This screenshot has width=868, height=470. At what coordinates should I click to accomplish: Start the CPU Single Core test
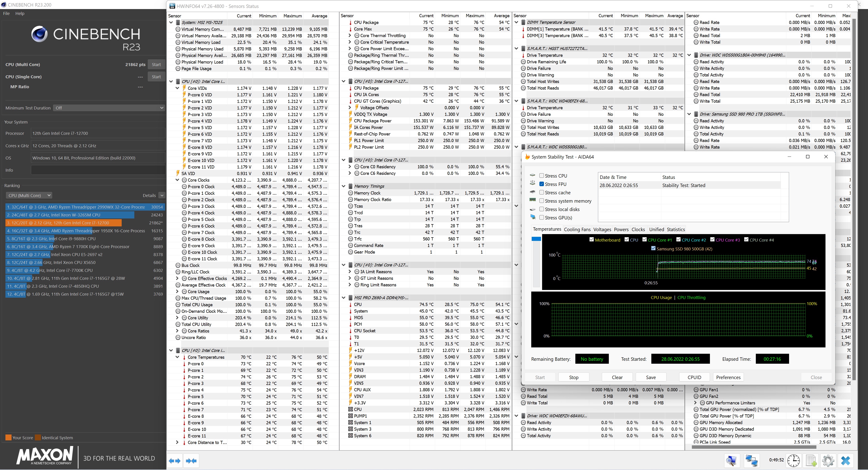pos(156,77)
